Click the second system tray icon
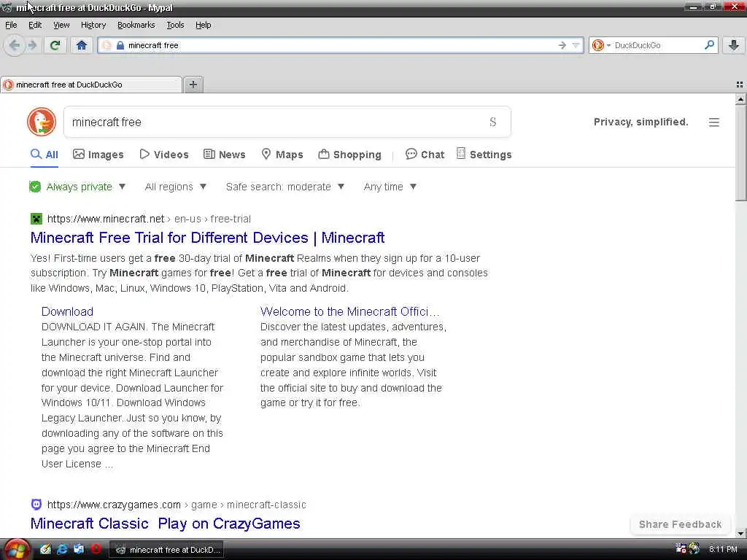The width and height of the screenshot is (747, 560). click(x=694, y=549)
